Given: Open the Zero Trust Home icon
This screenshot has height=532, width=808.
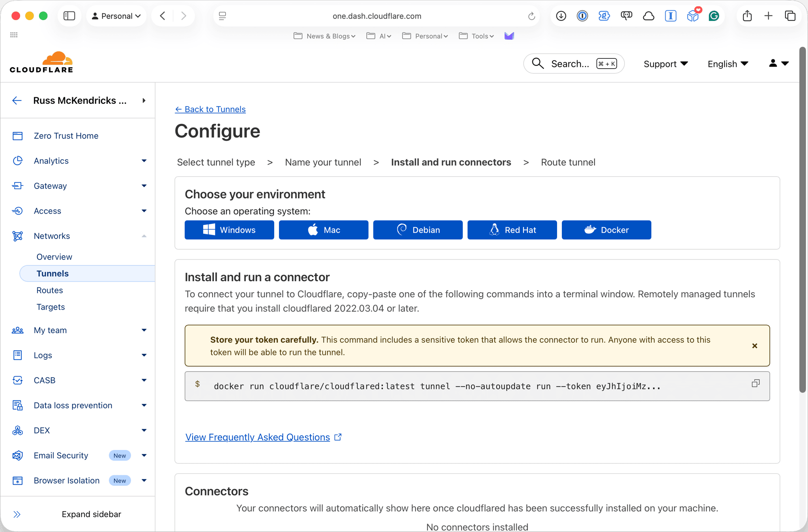Looking at the screenshot, I should 18,136.
